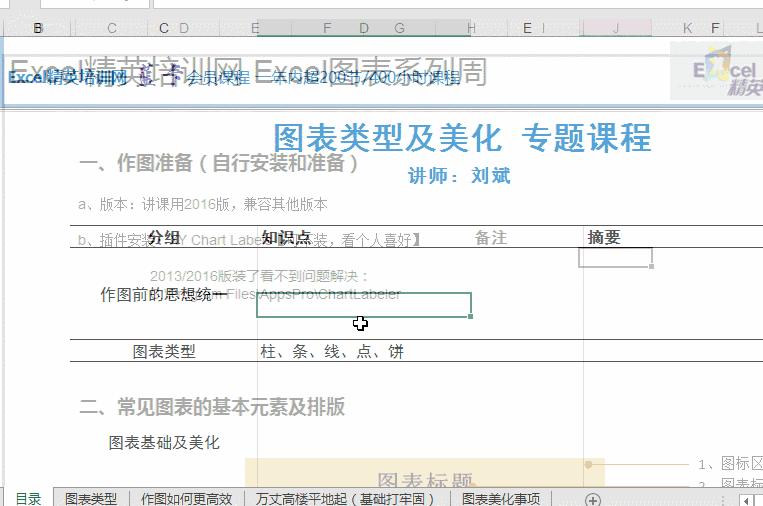Click the empty outlined cell below 摘要
763x506 pixels.
click(x=615, y=257)
